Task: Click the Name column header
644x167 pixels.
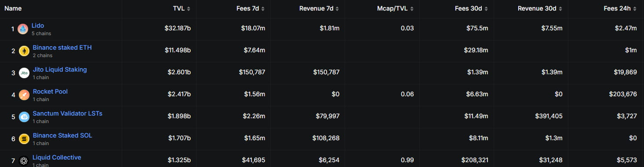Action: 13,9
